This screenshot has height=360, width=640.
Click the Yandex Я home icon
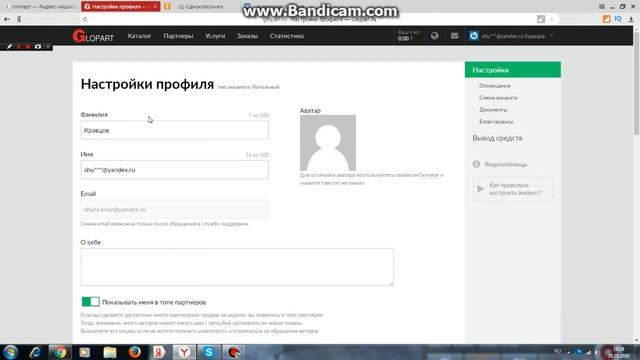(x=19, y=19)
